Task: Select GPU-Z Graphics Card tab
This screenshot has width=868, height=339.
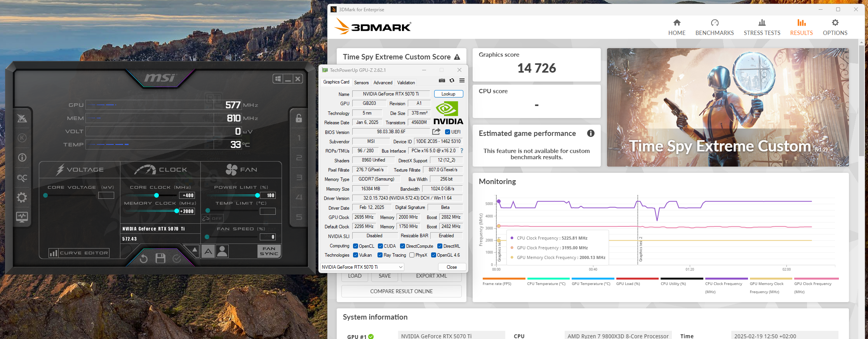Action: point(336,82)
